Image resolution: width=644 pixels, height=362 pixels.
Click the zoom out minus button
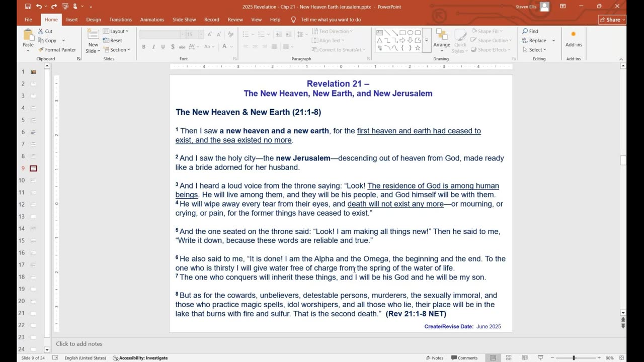552,358
